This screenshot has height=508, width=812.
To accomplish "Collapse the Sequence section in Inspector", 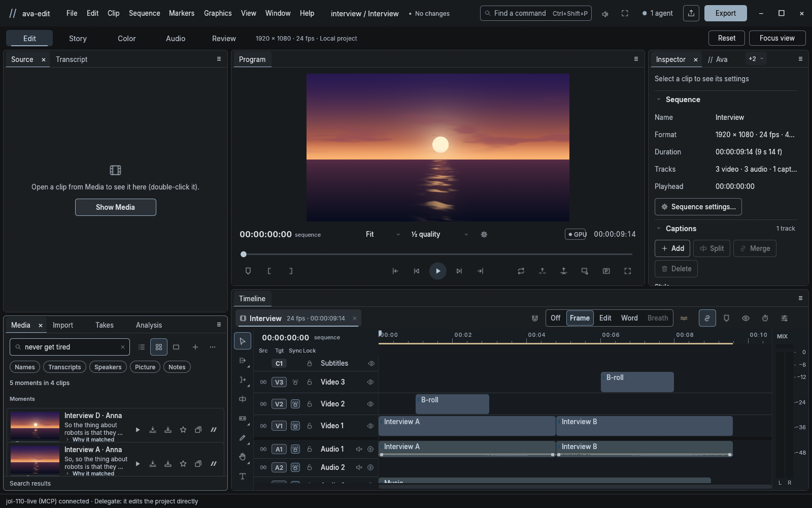I will tap(659, 100).
